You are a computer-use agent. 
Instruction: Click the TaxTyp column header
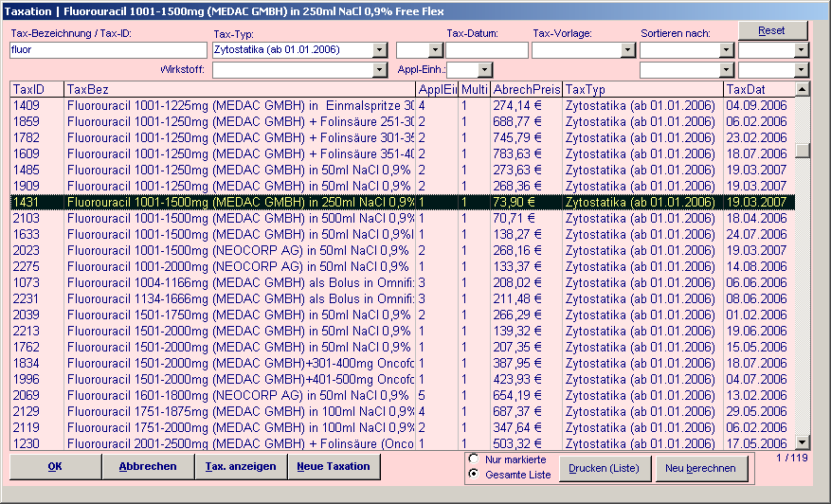pos(642,90)
